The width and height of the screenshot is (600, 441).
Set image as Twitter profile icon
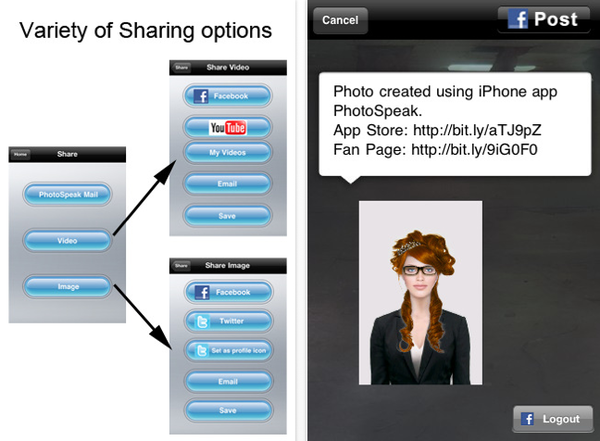click(229, 350)
